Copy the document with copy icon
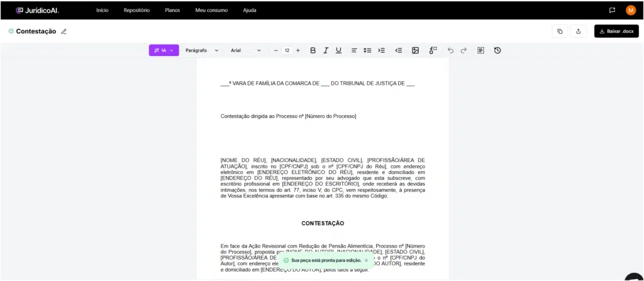This screenshot has height=281, width=644. click(560, 31)
